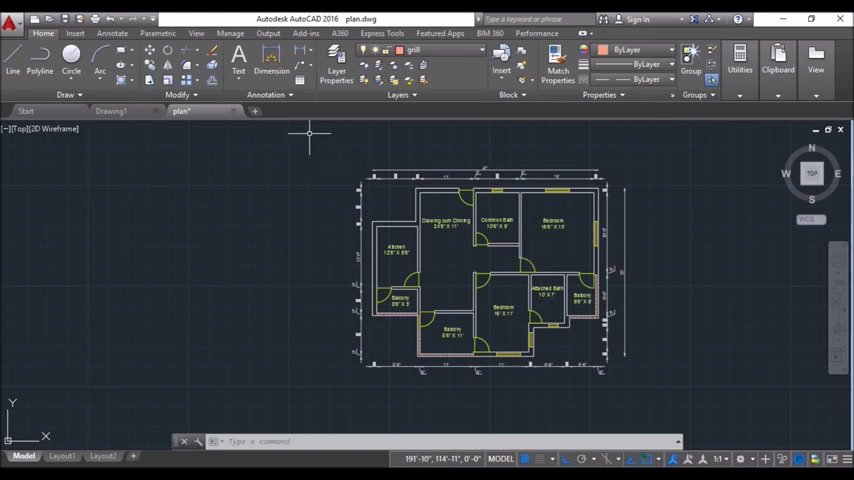Toggle drawing grid display in status bar
Viewport: 854px width, 480px height.
click(x=524, y=459)
